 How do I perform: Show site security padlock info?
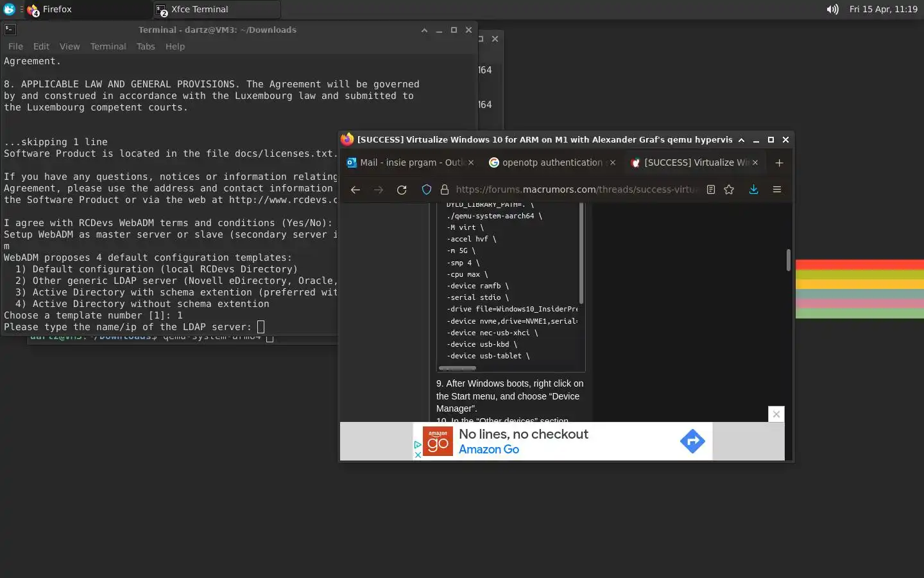pos(444,189)
